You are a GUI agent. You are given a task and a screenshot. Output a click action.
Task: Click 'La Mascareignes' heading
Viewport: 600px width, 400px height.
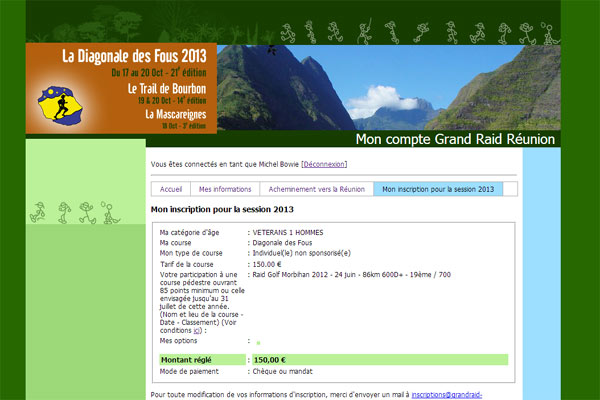point(176,114)
